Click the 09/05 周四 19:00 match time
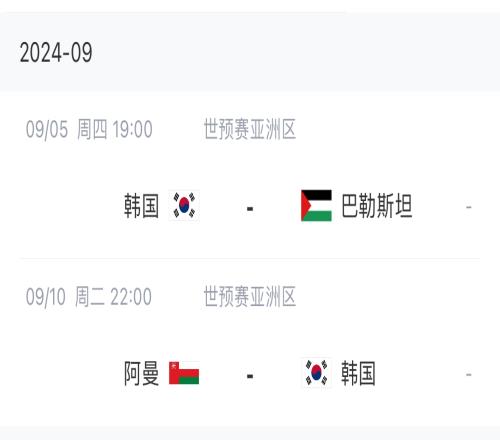The height and width of the screenshot is (440, 500). pyautogui.click(x=89, y=129)
